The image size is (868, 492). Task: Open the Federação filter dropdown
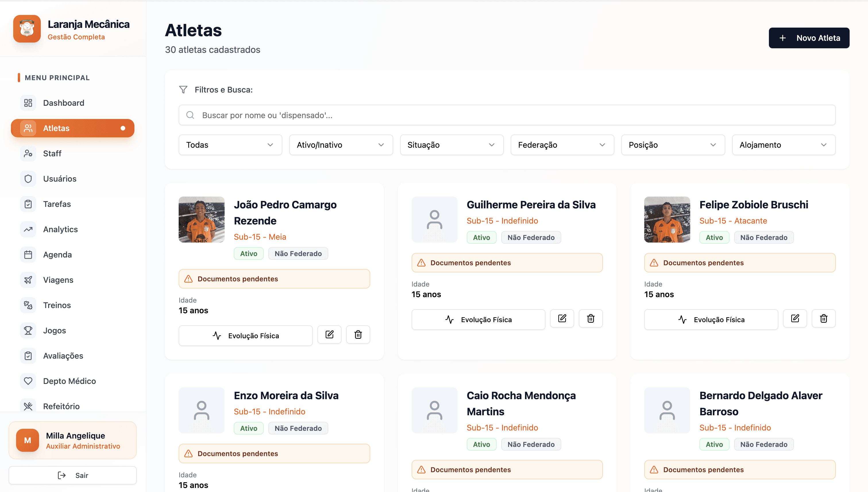tap(562, 145)
